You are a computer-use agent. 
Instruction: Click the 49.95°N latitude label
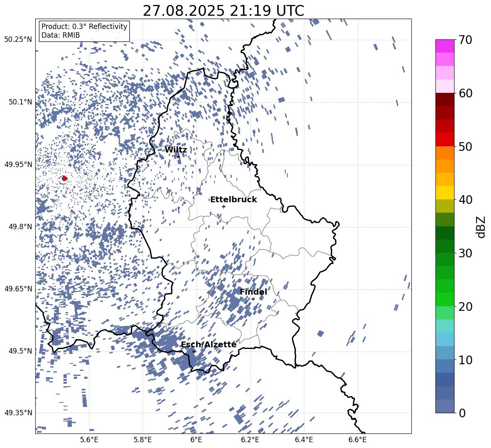[18, 164]
